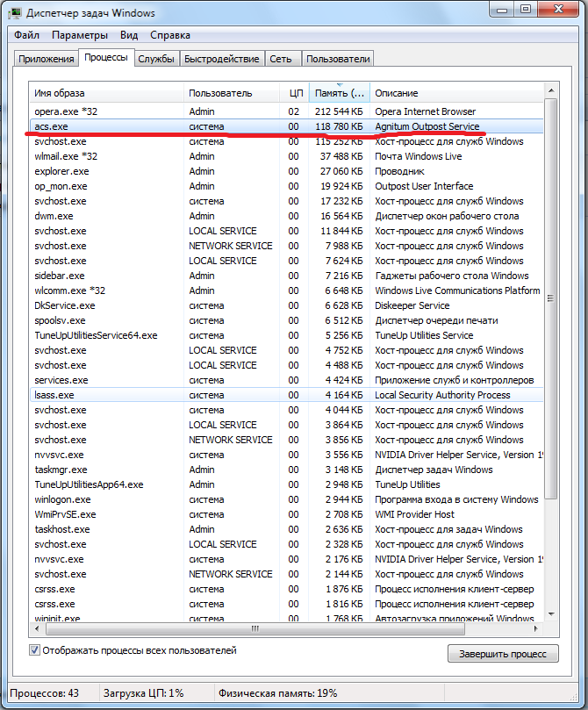Click description Agnitum Outpost Service
Screen dimensions: 588x710
(427, 126)
